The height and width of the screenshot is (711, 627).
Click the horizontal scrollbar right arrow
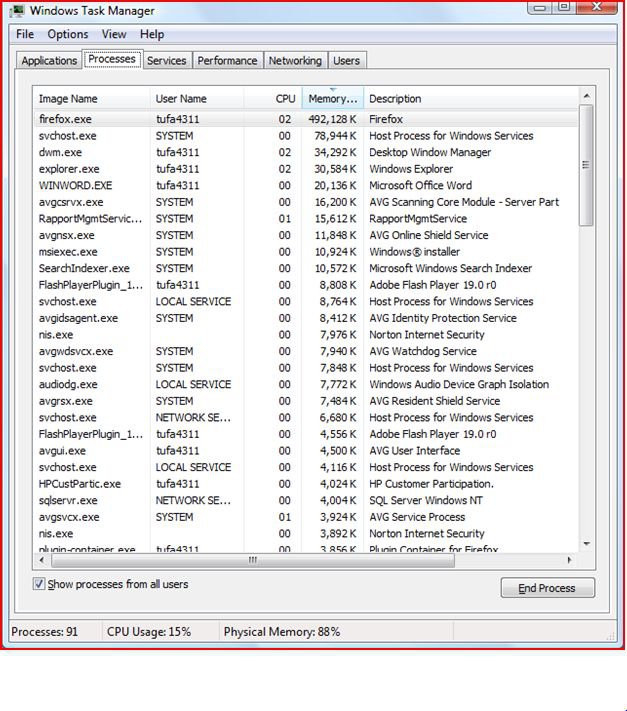[569, 560]
